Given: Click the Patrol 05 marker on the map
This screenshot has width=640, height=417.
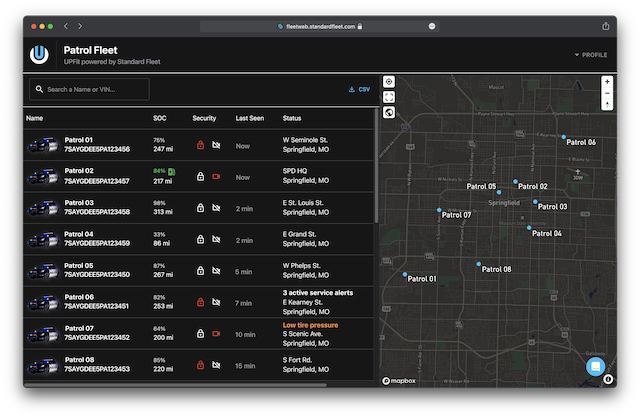Looking at the screenshot, I should point(499,192).
